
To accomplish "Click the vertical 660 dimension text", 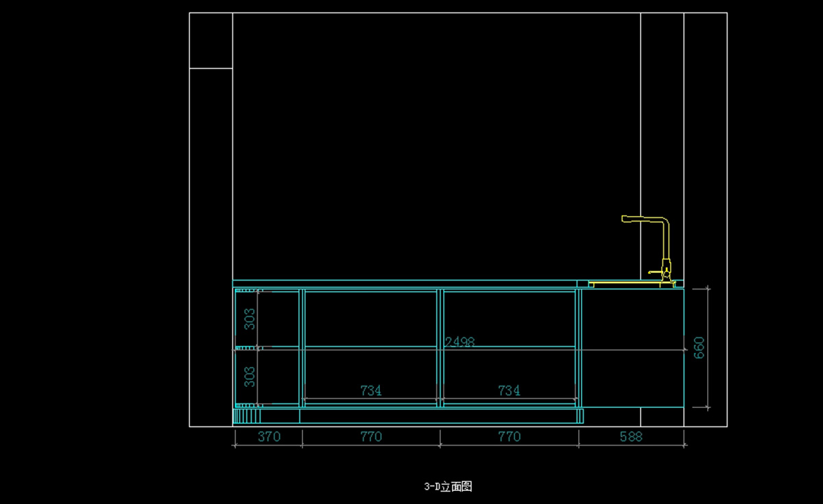I will [699, 348].
